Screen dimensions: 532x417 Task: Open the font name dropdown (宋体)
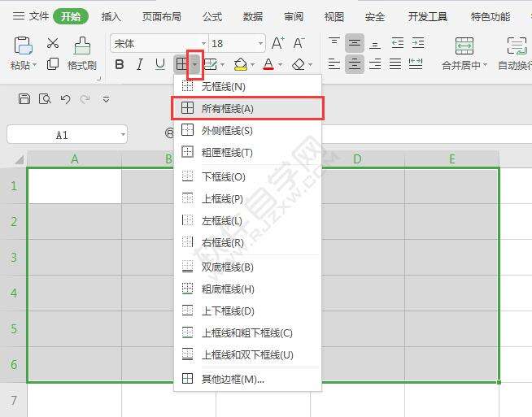[x=203, y=43]
